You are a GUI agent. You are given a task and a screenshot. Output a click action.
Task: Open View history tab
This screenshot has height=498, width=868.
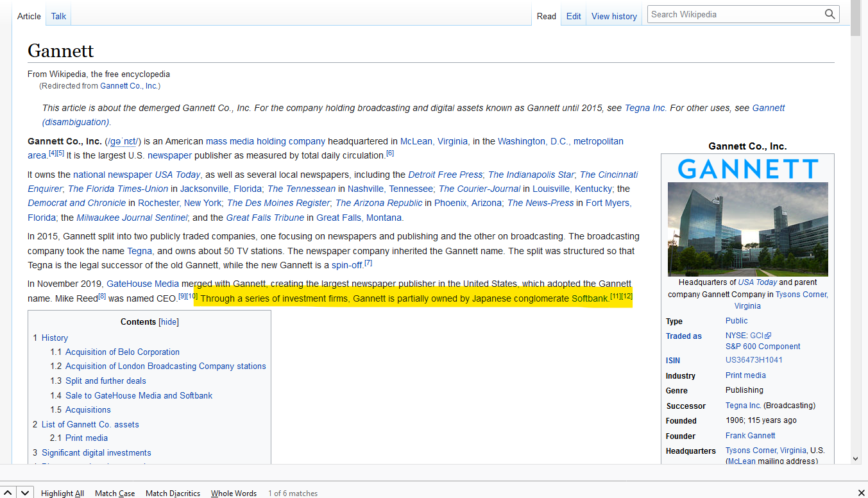click(x=614, y=16)
